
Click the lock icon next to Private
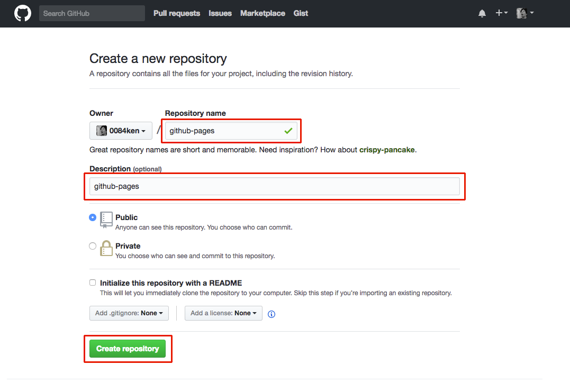(x=106, y=249)
